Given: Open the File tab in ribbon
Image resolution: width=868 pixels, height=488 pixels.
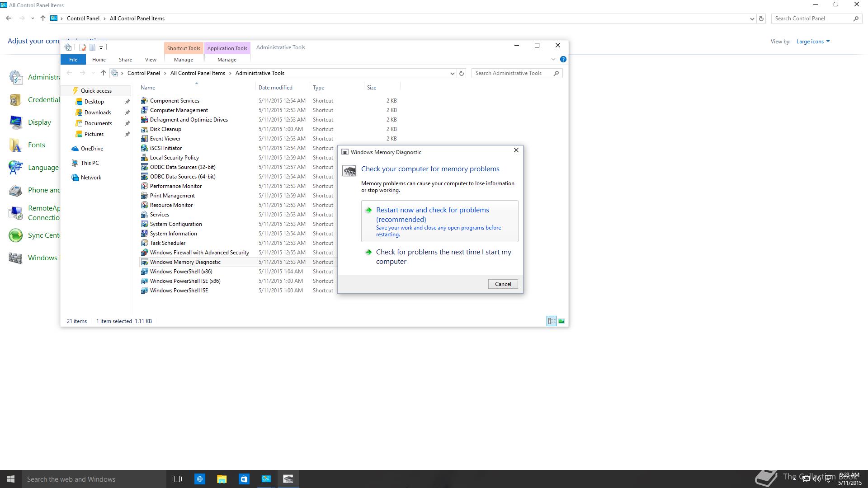Looking at the screenshot, I should pyautogui.click(x=73, y=60).
